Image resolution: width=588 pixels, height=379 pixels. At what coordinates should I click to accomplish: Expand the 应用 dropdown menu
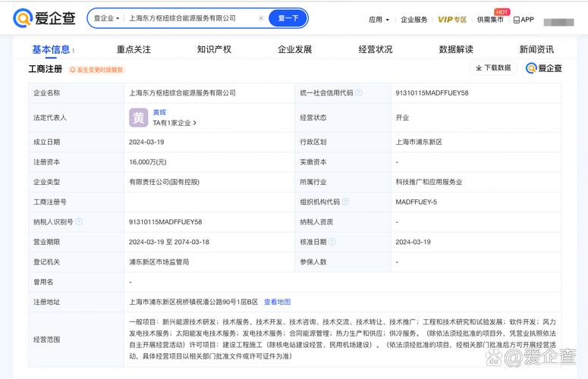pyautogui.click(x=379, y=20)
